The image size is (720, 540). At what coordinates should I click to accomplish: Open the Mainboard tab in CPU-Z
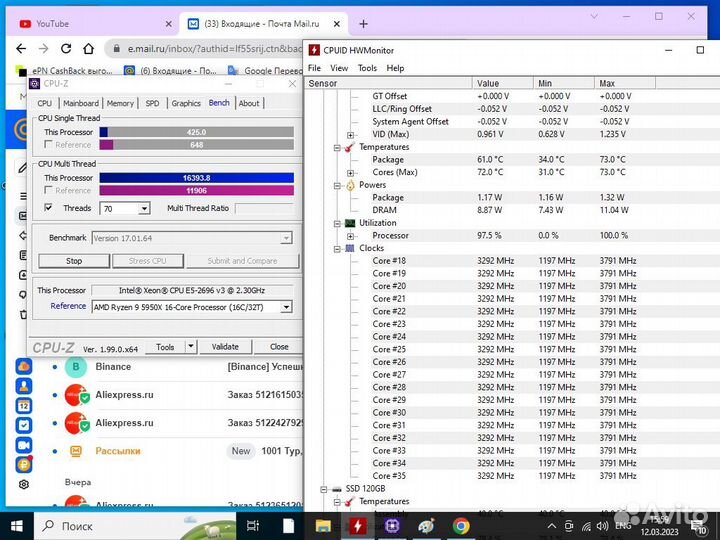pos(81,103)
